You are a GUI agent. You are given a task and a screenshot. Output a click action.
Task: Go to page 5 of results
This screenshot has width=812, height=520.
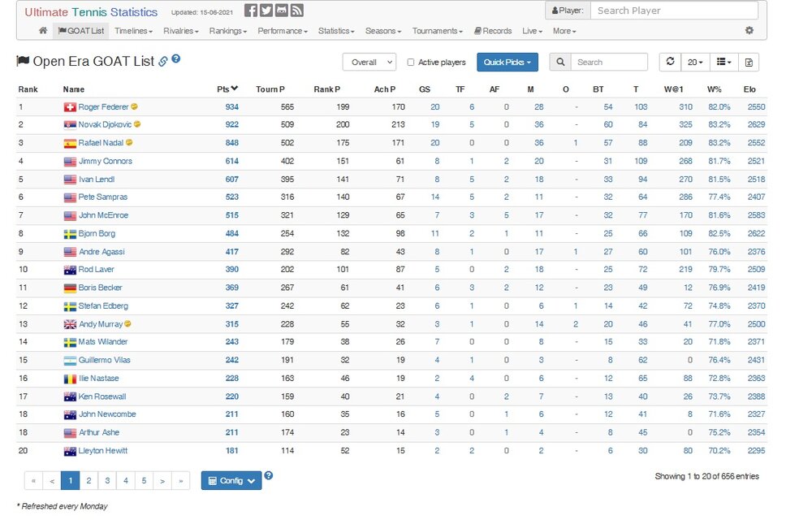coord(144,481)
